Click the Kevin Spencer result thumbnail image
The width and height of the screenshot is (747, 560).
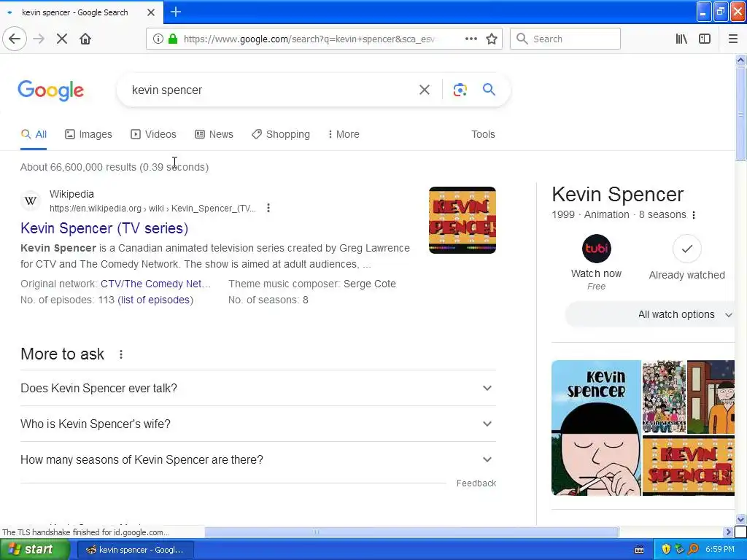462,220
